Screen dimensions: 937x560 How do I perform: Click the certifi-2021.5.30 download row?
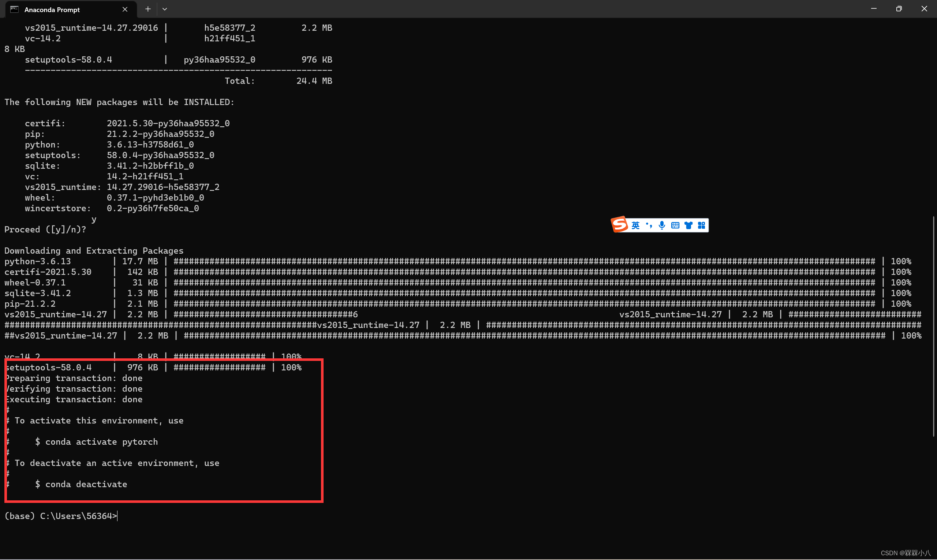tap(458, 272)
